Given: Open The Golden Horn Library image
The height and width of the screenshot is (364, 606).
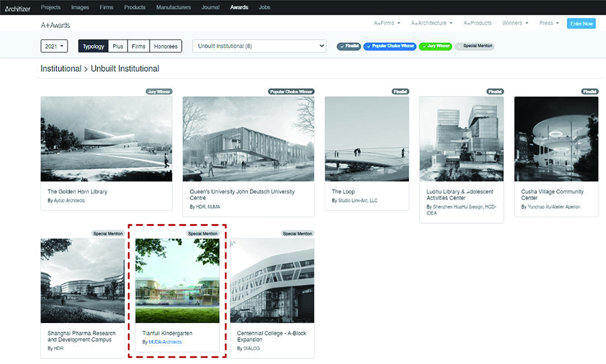Looking at the screenshot, I should click(106, 139).
